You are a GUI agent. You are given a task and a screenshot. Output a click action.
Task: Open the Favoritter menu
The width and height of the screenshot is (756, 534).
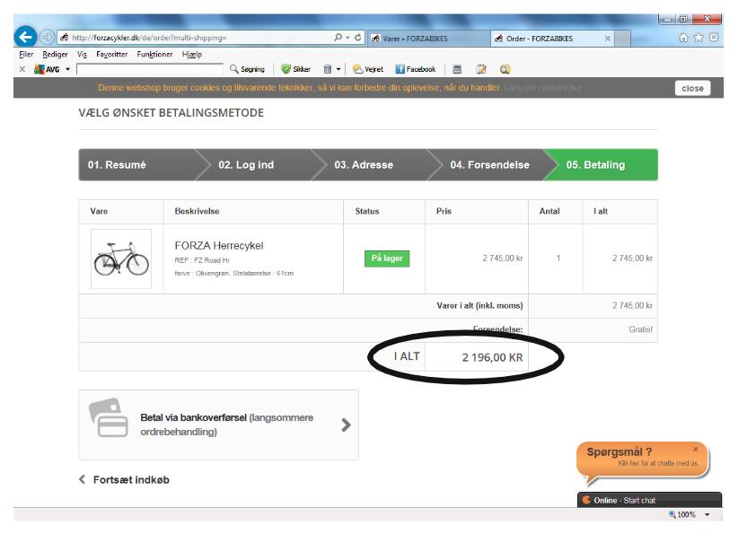(112, 55)
